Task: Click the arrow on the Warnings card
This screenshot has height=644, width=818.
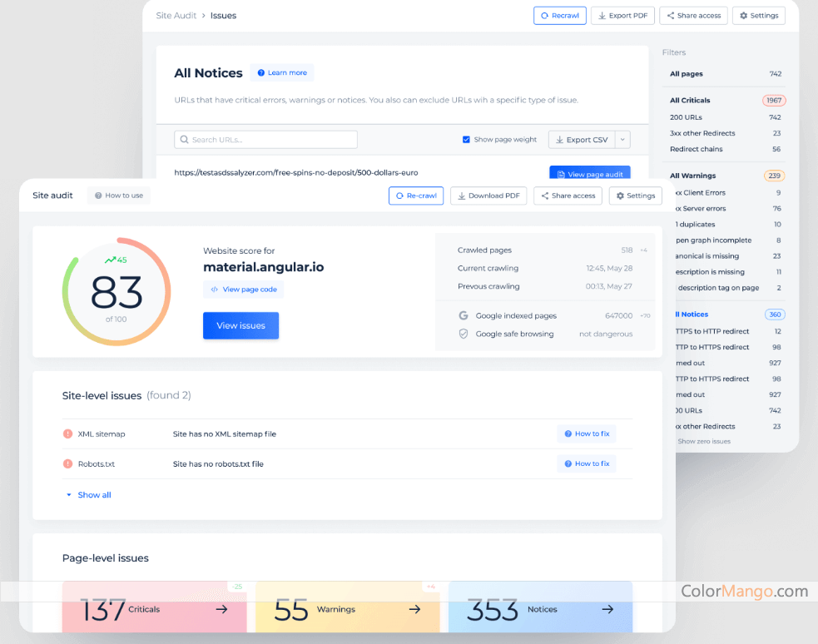Action: (414, 609)
